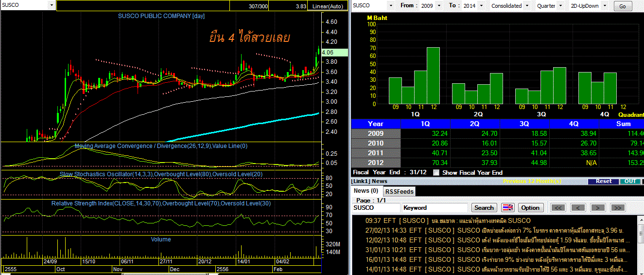The height and width of the screenshot is (275, 644).
Task: Click the 32.24 cell for 2009 1Q
Action: pyautogui.click(x=425, y=133)
